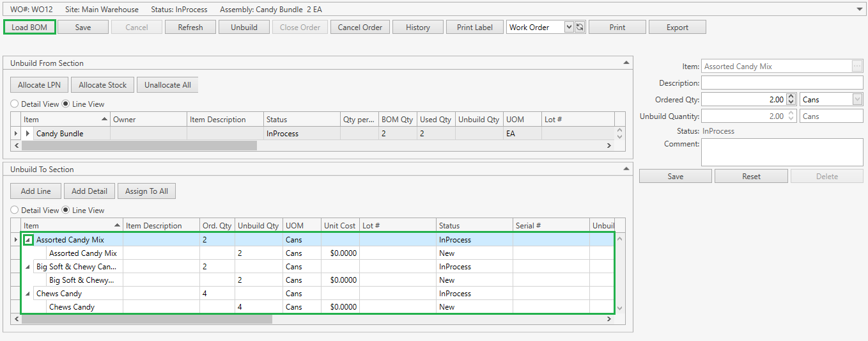The height and width of the screenshot is (341, 868).
Task: Click the refresh icon beside Work Order dropdown
Action: point(580,27)
